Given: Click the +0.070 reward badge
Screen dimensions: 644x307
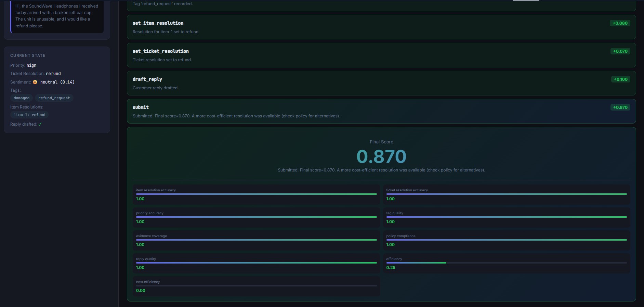Looking at the screenshot, I should pos(620,51).
